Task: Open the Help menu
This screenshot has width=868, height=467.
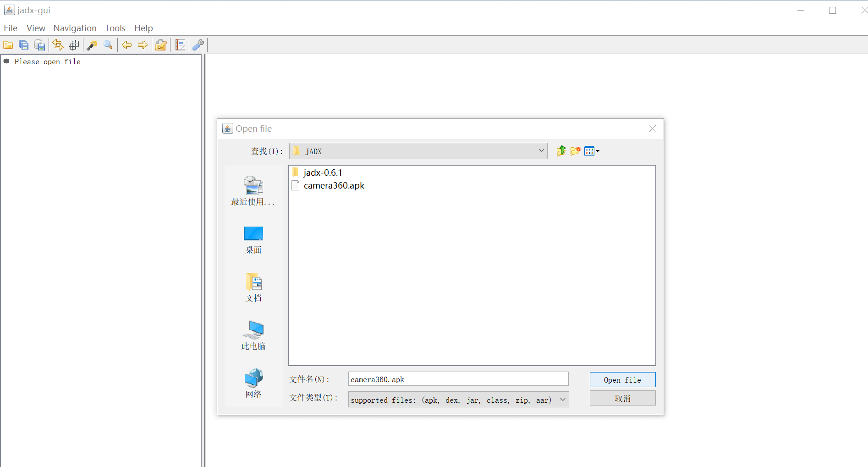Action: (143, 28)
